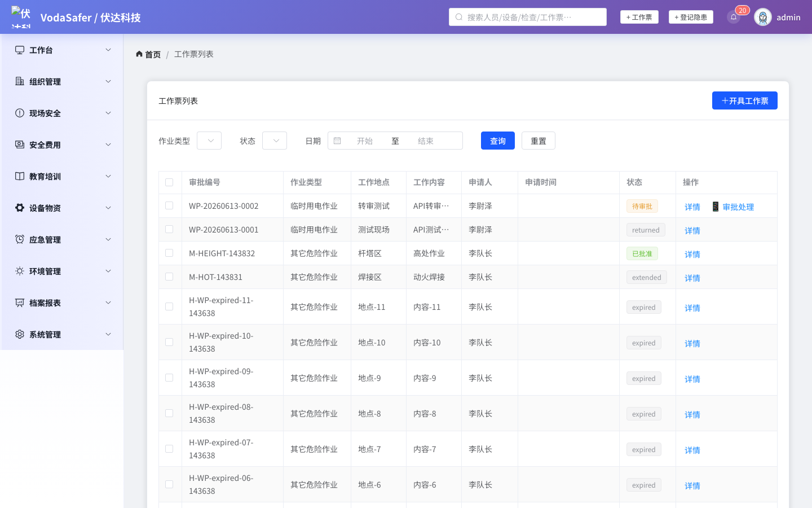
Task: Click the 现场安全 warning icon
Action: 20,113
